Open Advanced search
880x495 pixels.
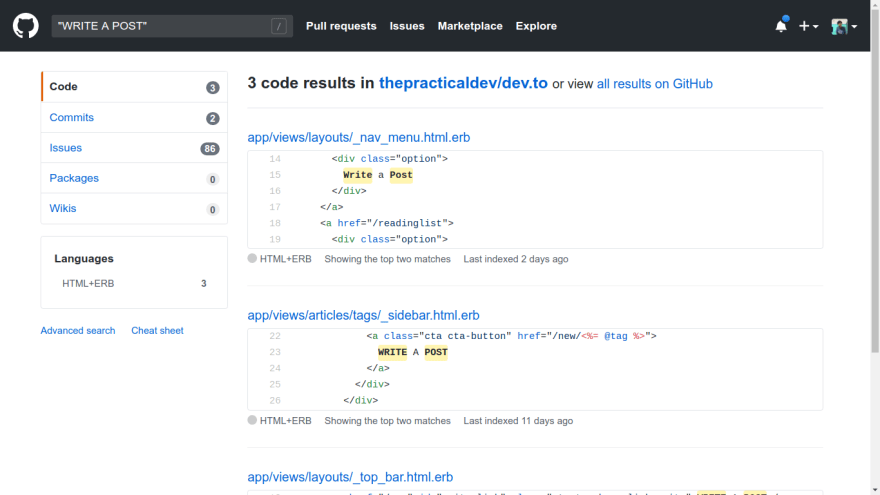click(77, 331)
